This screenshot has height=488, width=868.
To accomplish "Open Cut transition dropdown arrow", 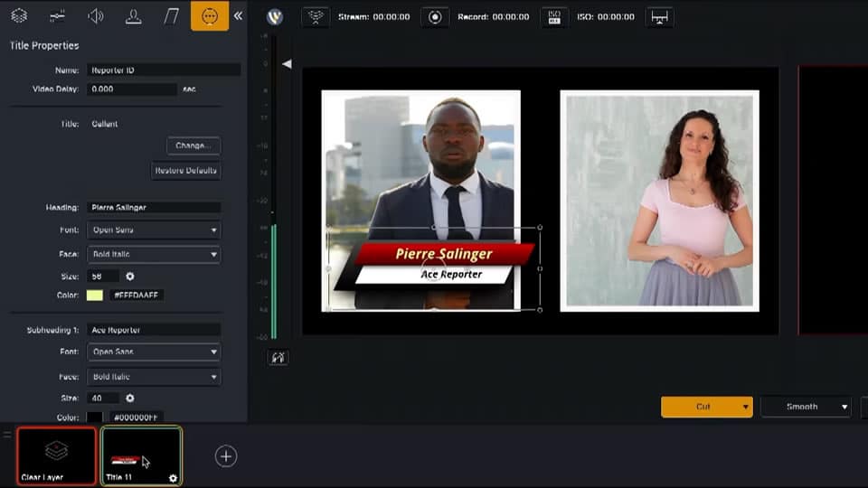I will (x=746, y=408).
